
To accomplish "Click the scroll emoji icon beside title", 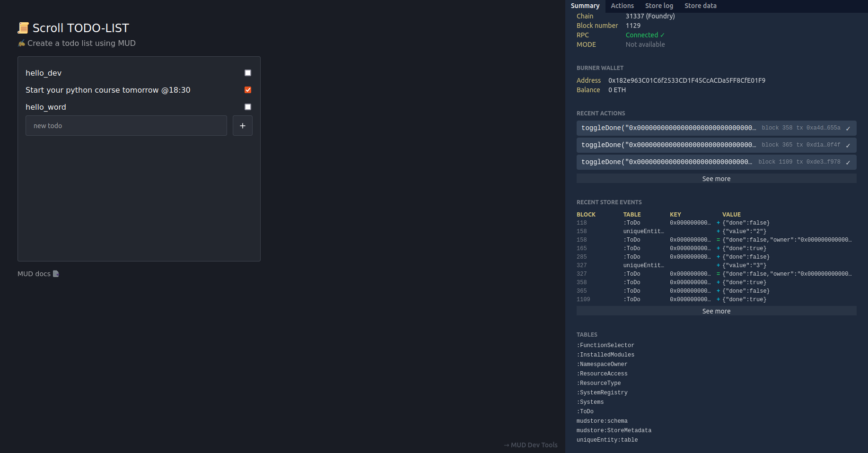I will point(23,28).
